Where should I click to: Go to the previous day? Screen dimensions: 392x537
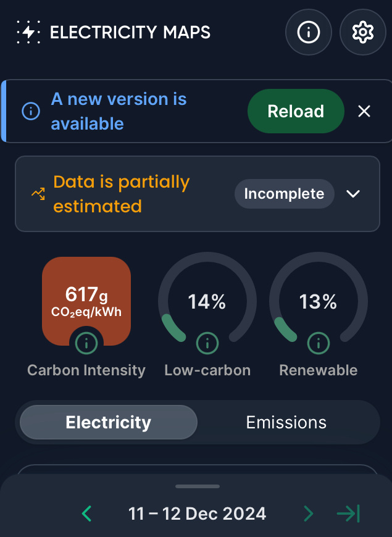point(87,513)
